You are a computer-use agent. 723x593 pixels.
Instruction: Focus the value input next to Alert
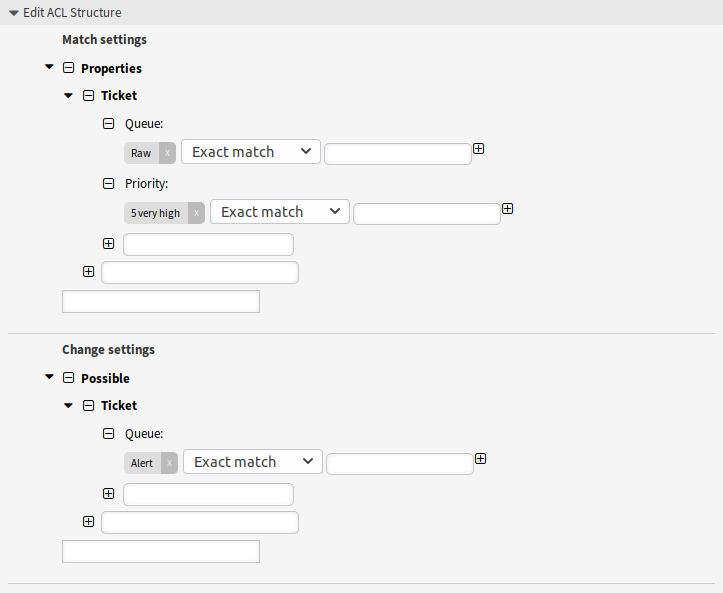(400, 464)
